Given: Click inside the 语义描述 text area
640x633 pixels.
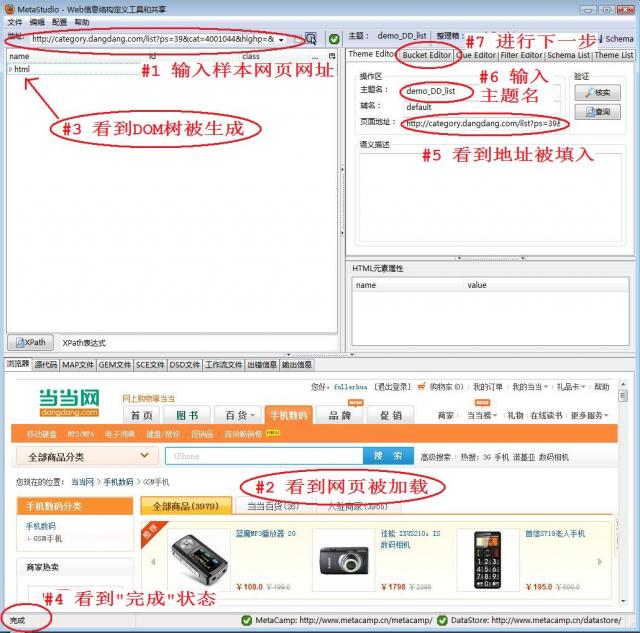Looking at the screenshot, I should (x=490, y=198).
